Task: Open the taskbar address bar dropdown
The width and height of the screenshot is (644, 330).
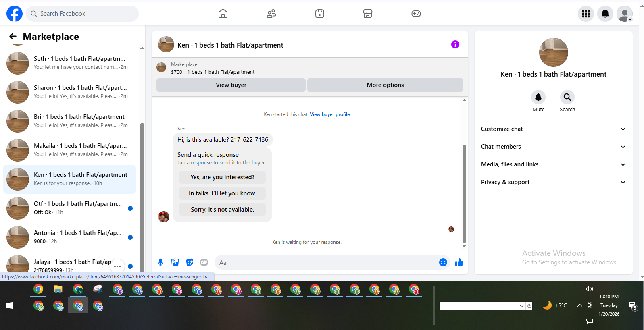Action: pos(522,306)
